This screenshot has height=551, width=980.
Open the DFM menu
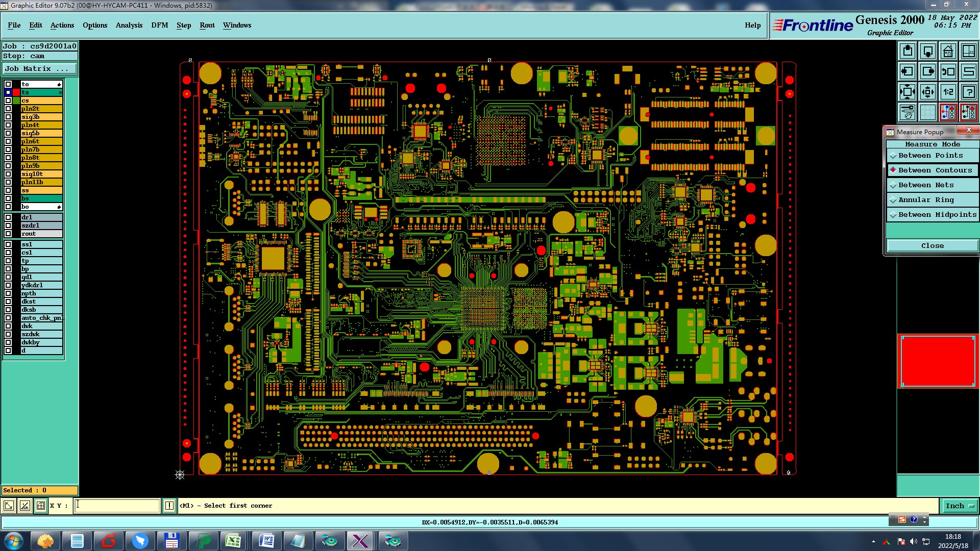point(159,25)
